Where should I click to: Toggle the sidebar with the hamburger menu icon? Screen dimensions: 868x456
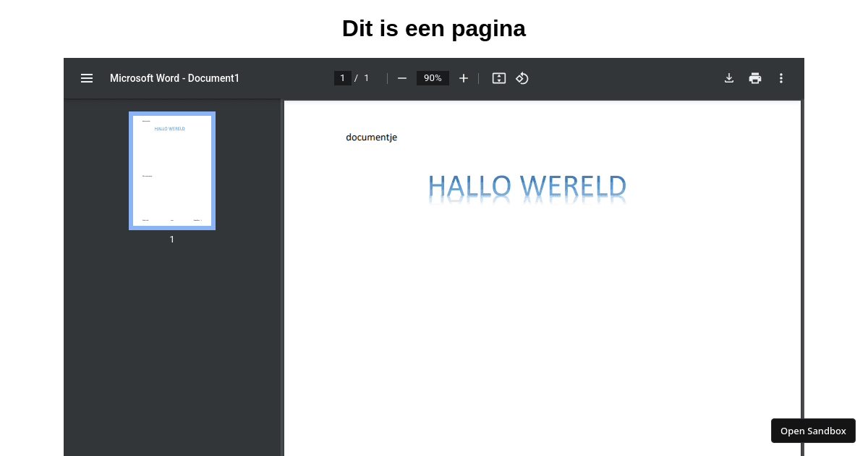pyautogui.click(x=87, y=78)
